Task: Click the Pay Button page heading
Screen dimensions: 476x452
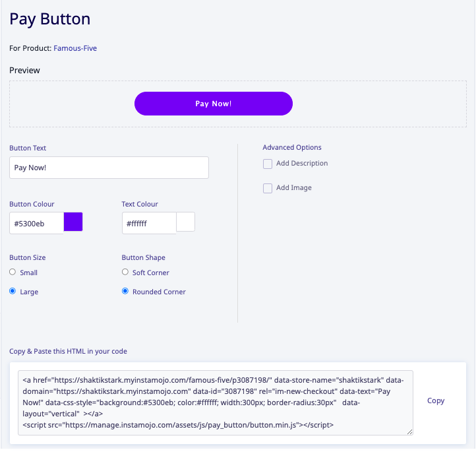Action: pyautogui.click(x=50, y=19)
